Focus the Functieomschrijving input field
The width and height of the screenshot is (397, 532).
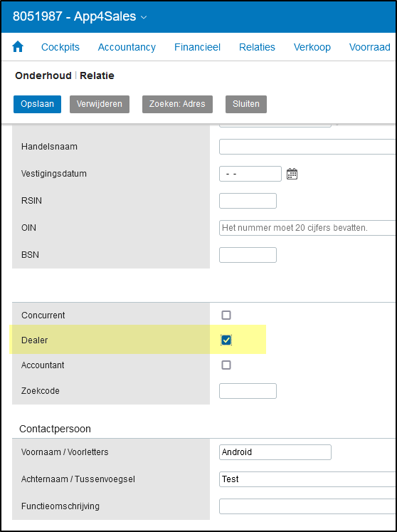coord(308,506)
